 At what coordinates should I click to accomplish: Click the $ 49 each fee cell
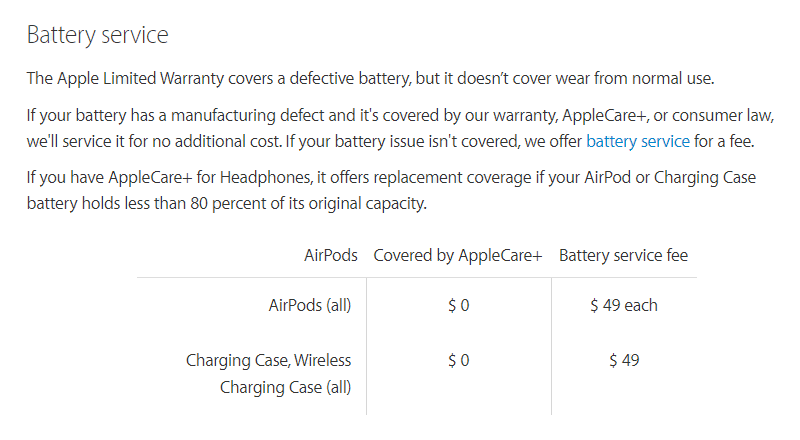point(623,305)
